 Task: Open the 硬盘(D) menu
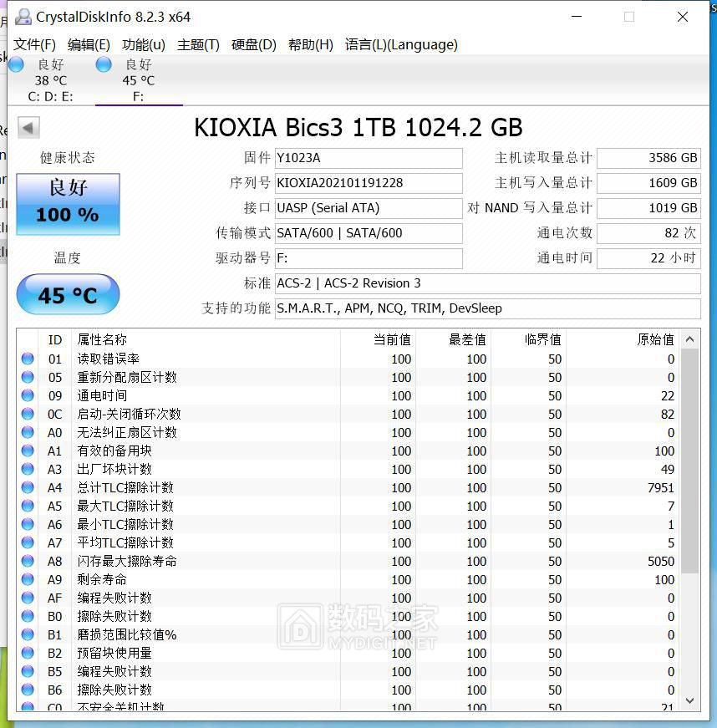[254, 44]
